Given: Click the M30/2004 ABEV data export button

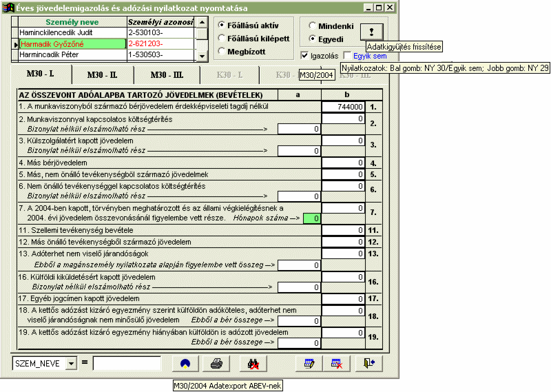Looking at the screenshot, I should pos(185,364).
